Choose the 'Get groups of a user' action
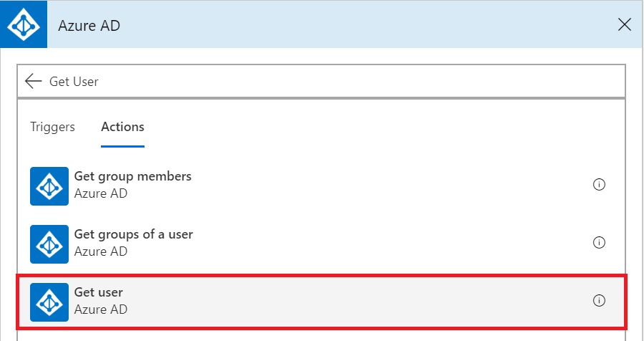 click(x=134, y=234)
